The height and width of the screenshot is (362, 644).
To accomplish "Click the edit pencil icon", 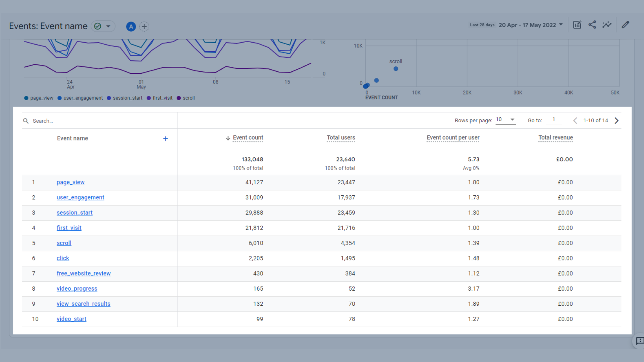I will (x=625, y=25).
